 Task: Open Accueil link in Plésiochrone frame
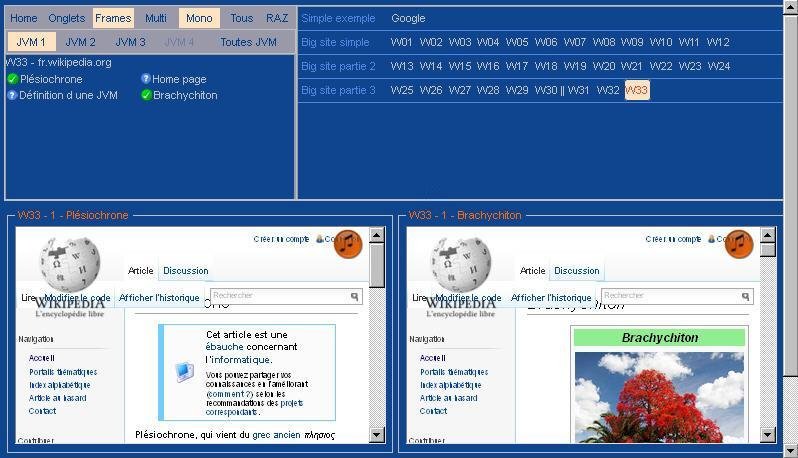(x=42, y=358)
